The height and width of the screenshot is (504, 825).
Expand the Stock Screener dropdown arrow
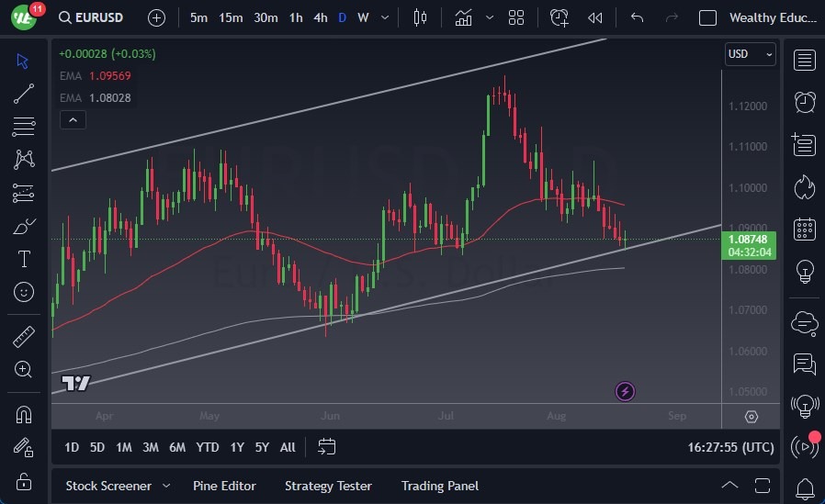pos(166,486)
